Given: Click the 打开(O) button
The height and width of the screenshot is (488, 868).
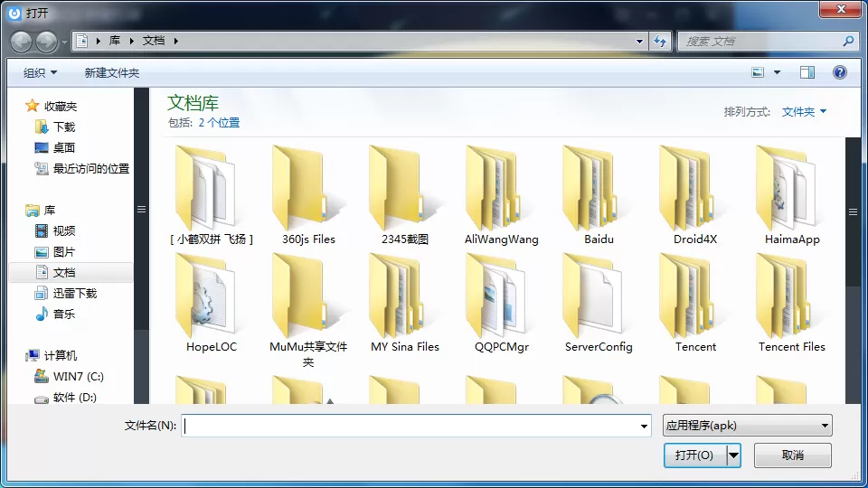Looking at the screenshot, I should point(694,455).
